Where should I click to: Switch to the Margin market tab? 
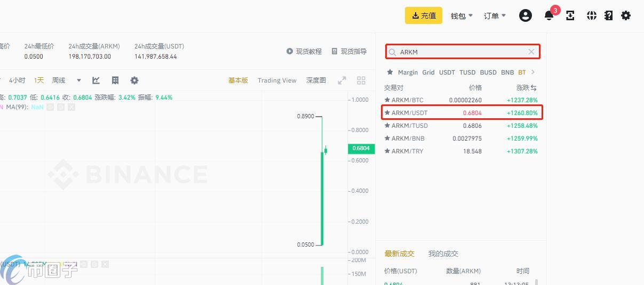[x=408, y=72]
